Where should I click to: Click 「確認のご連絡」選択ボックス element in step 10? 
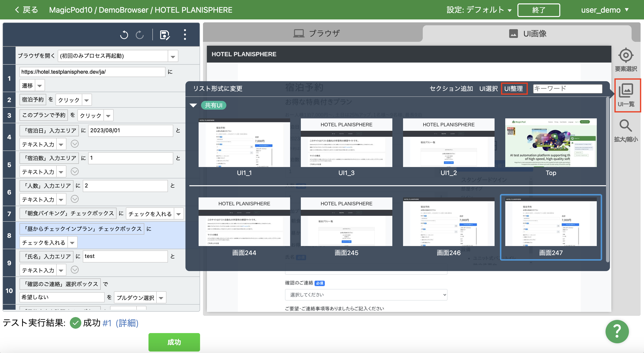pyautogui.click(x=60, y=284)
